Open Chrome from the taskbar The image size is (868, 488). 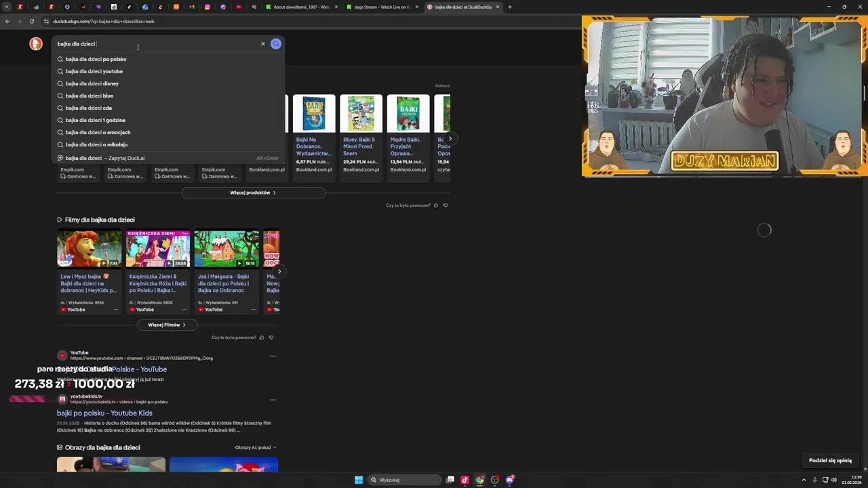(x=479, y=480)
